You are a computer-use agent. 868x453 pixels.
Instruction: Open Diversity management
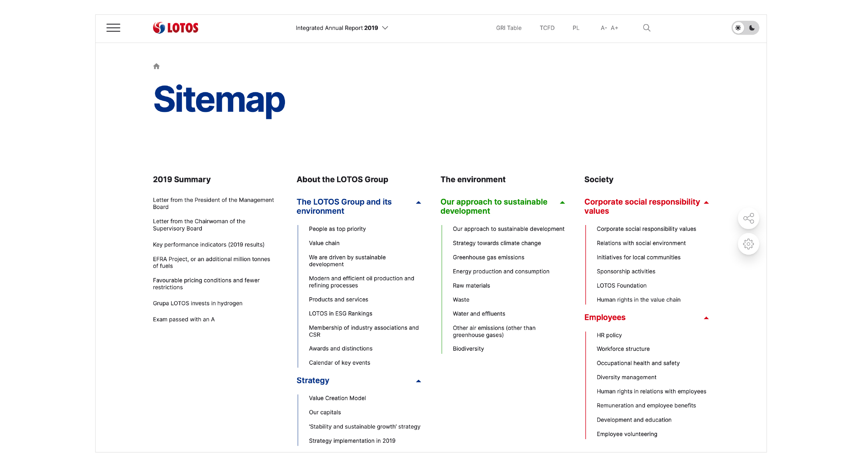(x=627, y=377)
